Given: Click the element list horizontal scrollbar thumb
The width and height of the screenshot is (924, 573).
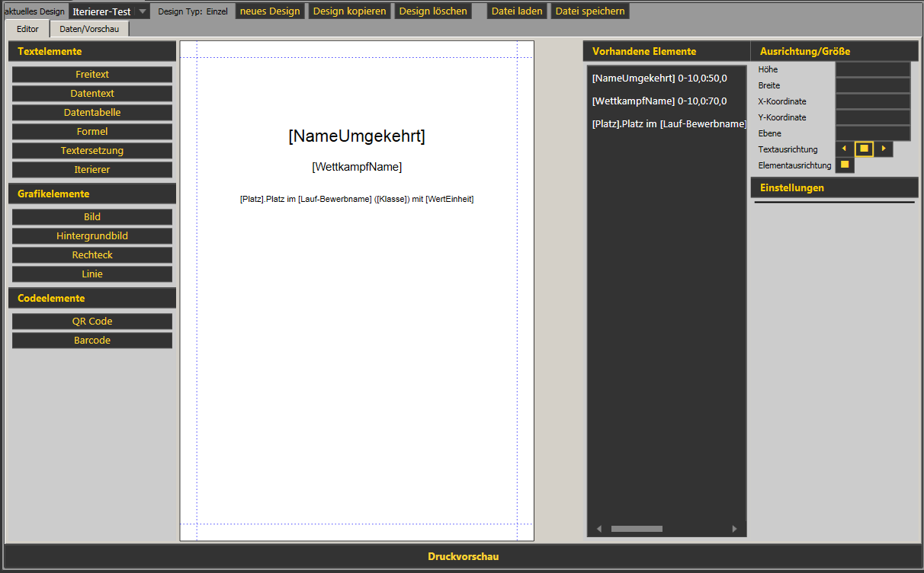Looking at the screenshot, I should pos(637,529).
